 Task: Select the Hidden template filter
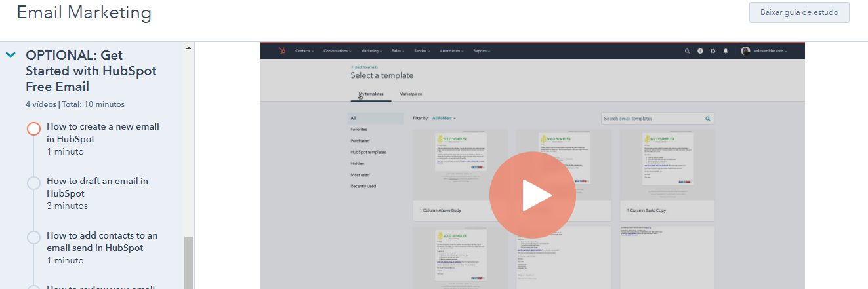pyautogui.click(x=358, y=164)
